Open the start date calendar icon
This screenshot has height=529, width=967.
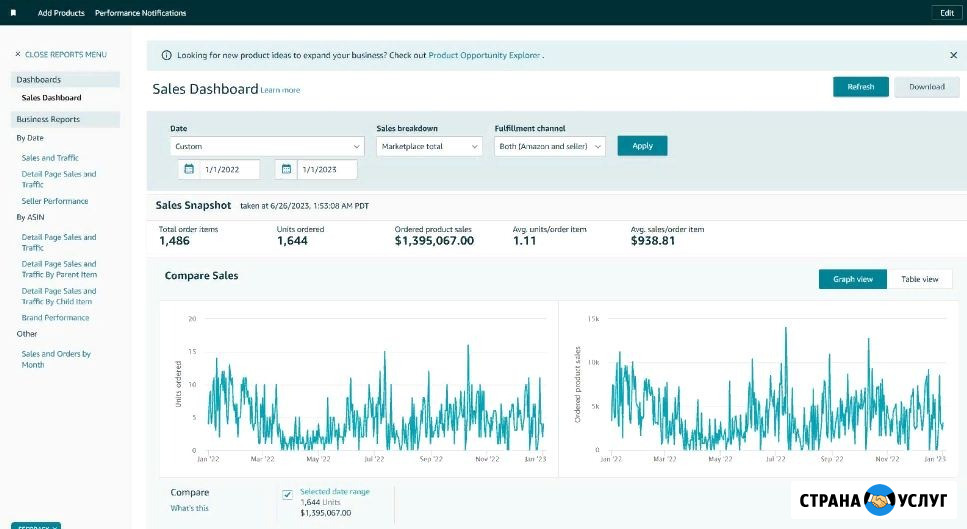coord(189,169)
